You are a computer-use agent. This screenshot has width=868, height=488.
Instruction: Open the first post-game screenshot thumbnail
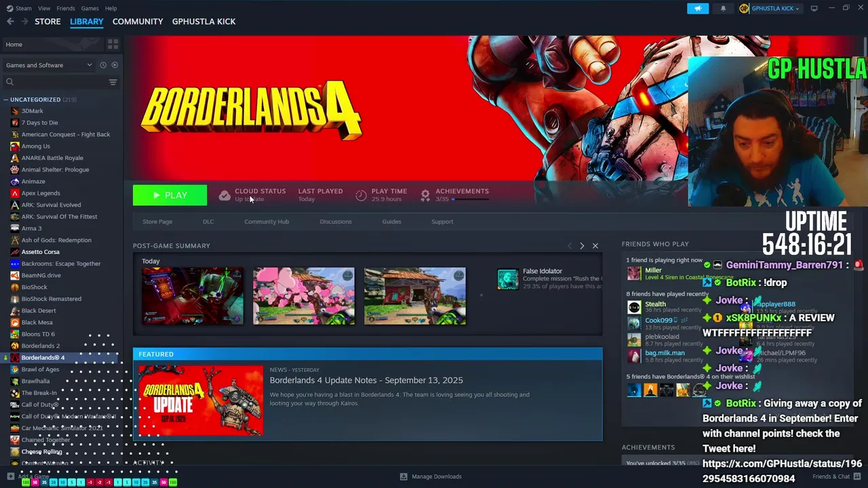[x=193, y=296]
